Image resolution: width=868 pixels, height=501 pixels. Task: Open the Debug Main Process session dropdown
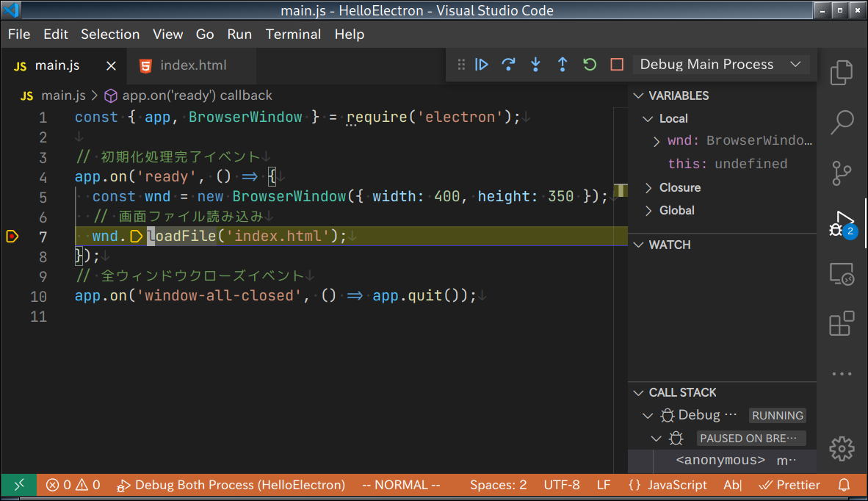click(x=720, y=65)
